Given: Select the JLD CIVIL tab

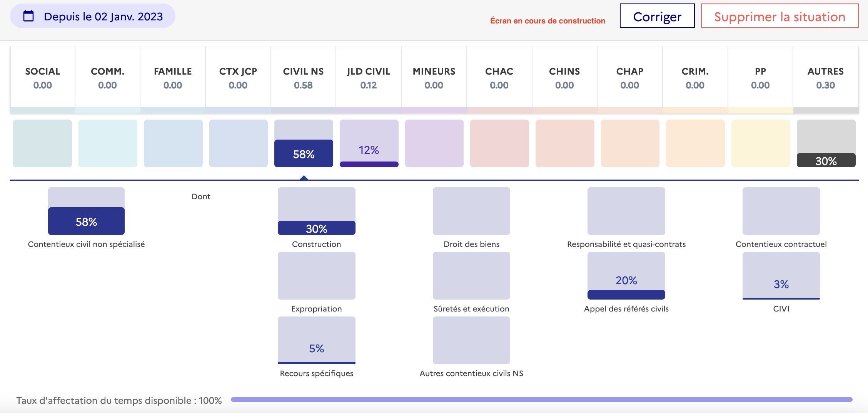Looking at the screenshot, I should 369,78.
